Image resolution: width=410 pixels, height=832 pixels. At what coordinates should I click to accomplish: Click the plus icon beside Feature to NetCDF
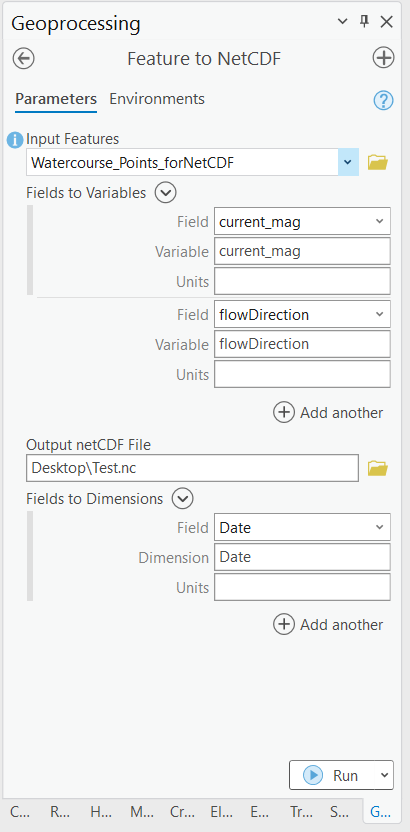click(383, 58)
